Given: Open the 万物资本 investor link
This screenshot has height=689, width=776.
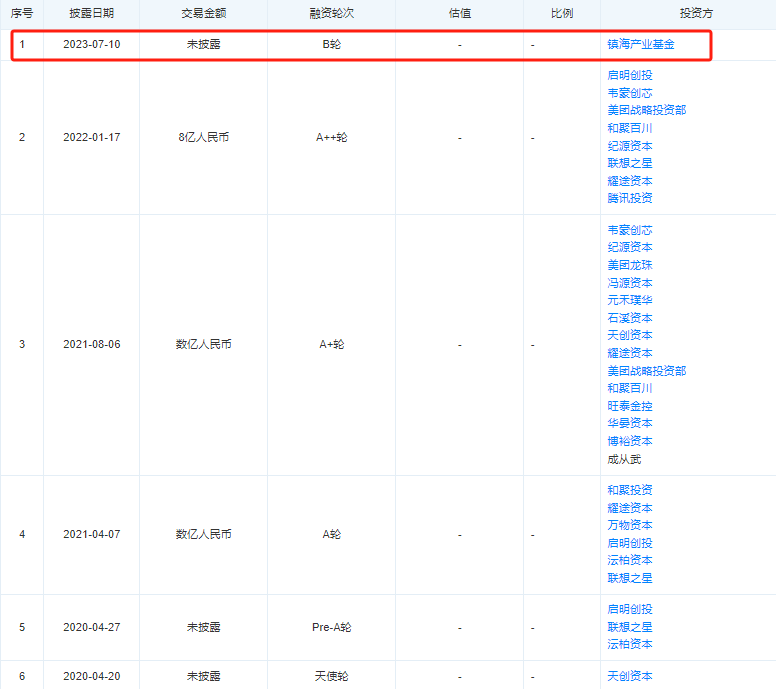Looking at the screenshot, I should pyautogui.click(x=630, y=526).
